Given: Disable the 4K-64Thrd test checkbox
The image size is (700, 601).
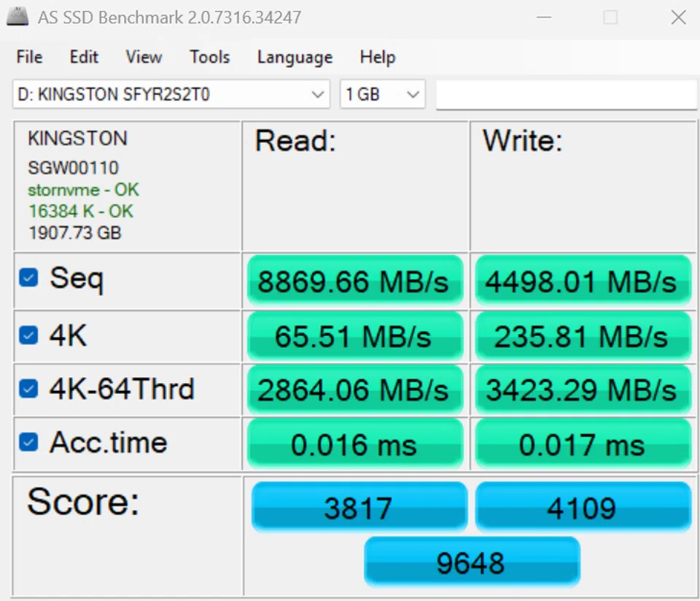Looking at the screenshot, I should (28, 389).
